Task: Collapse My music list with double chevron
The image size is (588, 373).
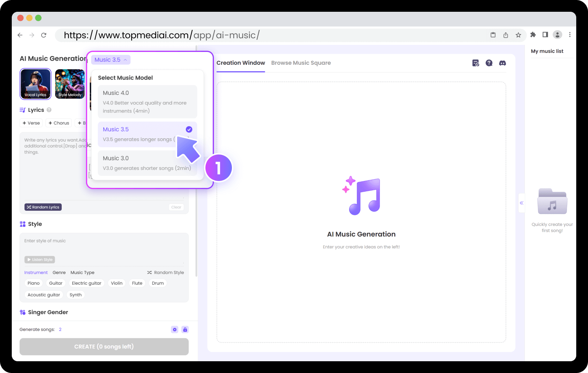Action: click(521, 203)
